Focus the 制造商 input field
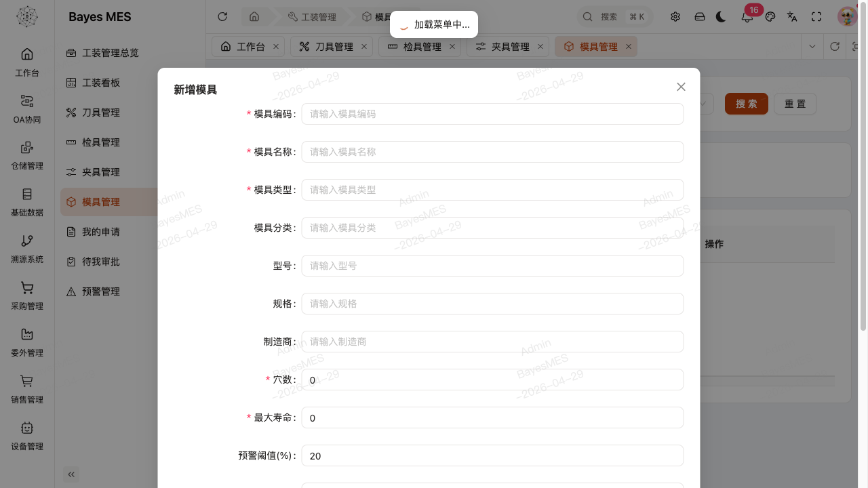The image size is (868, 488). pos(492,342)
